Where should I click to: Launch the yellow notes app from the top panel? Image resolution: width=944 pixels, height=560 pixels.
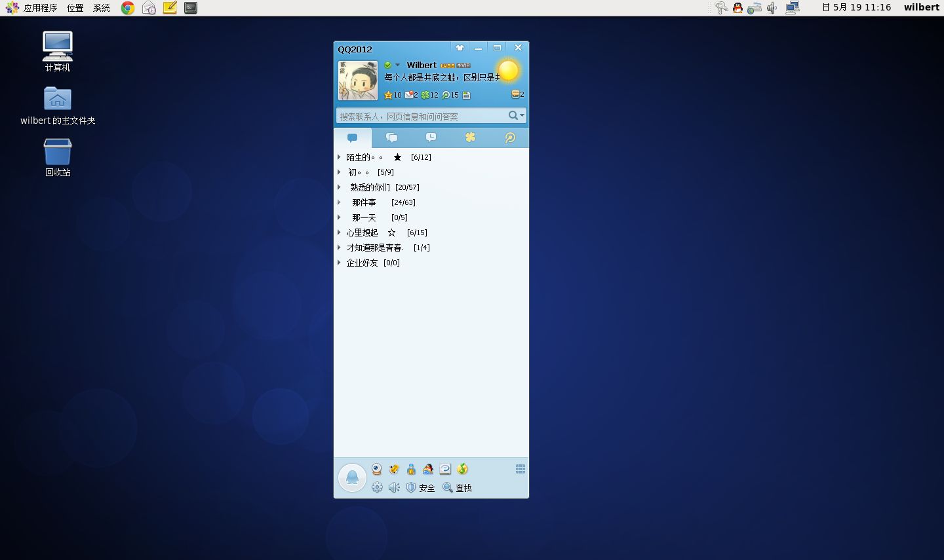pyautogui.click(x=170, y=8)
